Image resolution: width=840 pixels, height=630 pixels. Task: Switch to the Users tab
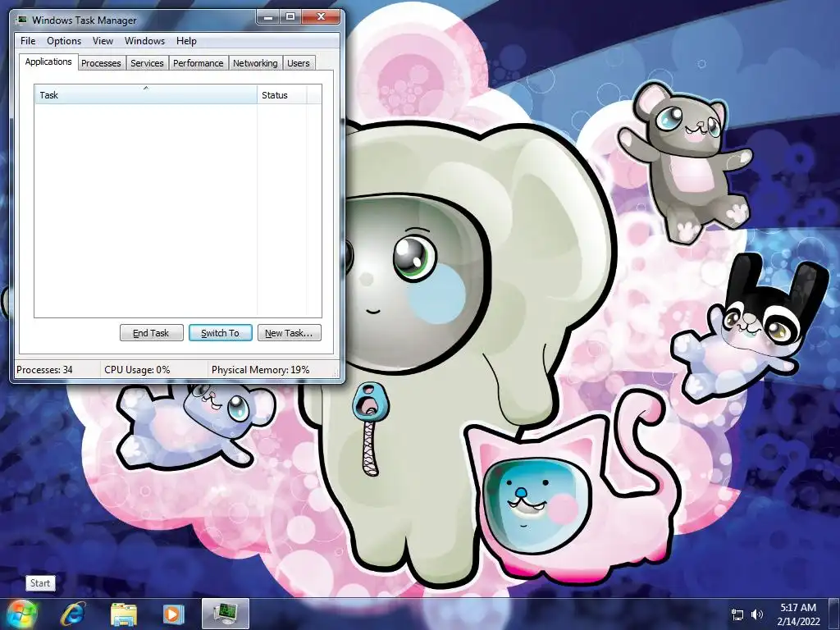point(299,63)
